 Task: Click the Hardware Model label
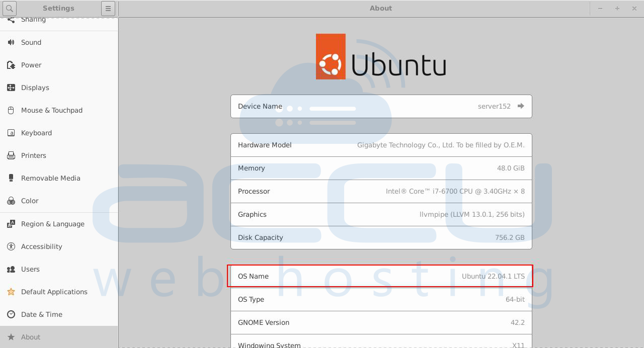pos(265,145)
